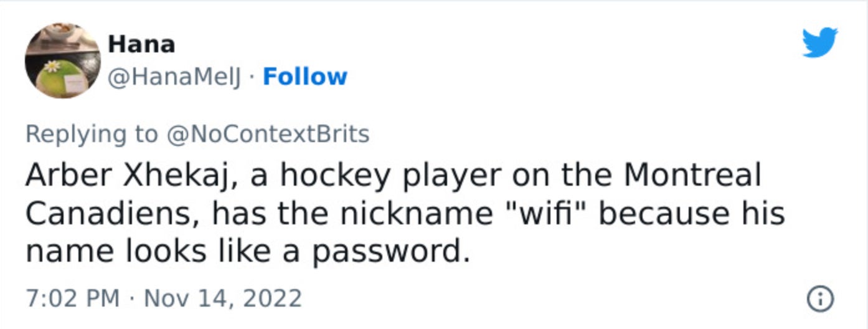Click the Nov 14, 2022 date
Viewport: 868px width, 329px height.
tap(223, 298)
